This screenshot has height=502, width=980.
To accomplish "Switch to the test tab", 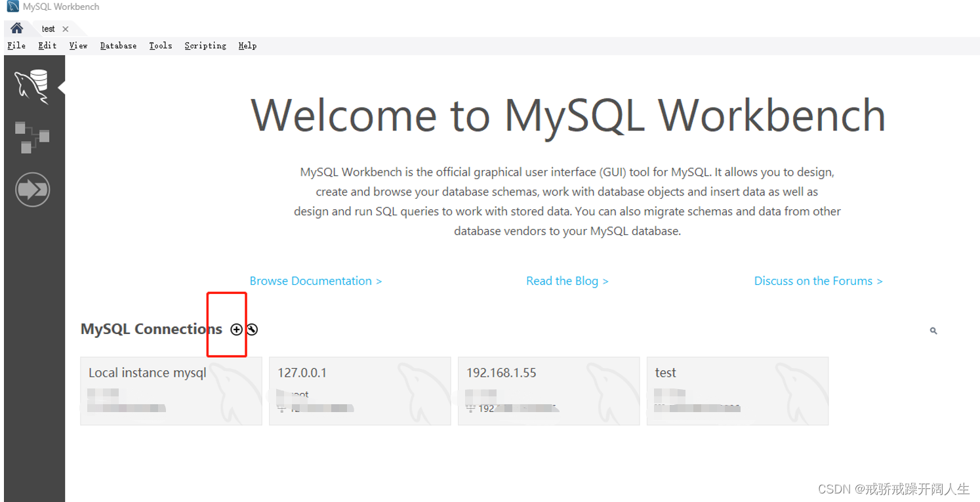I will point(48,28).
